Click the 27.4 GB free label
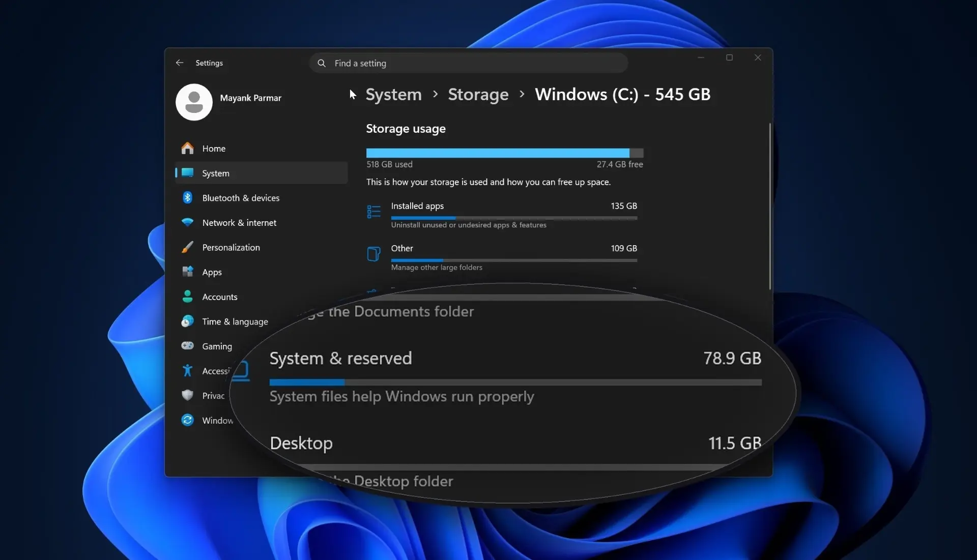 pos(620,164)
